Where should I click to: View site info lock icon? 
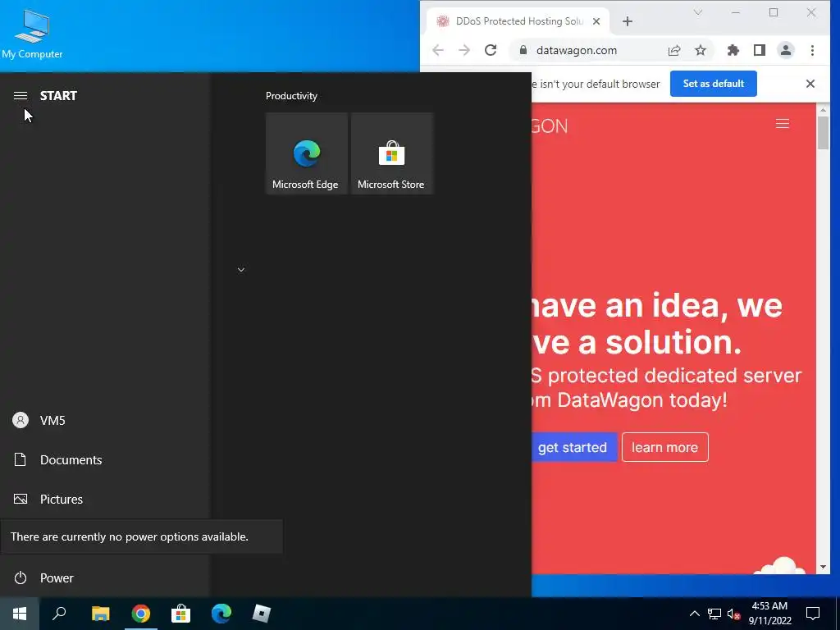coord(523,50)
